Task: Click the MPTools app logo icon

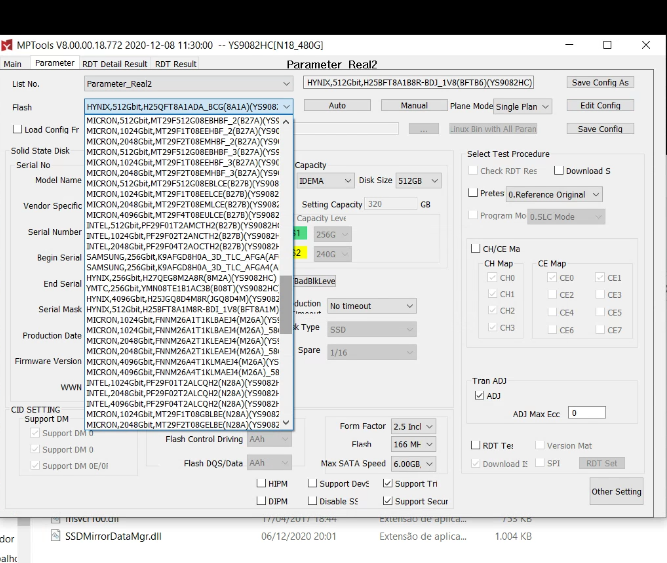Action: pos(6,45)
